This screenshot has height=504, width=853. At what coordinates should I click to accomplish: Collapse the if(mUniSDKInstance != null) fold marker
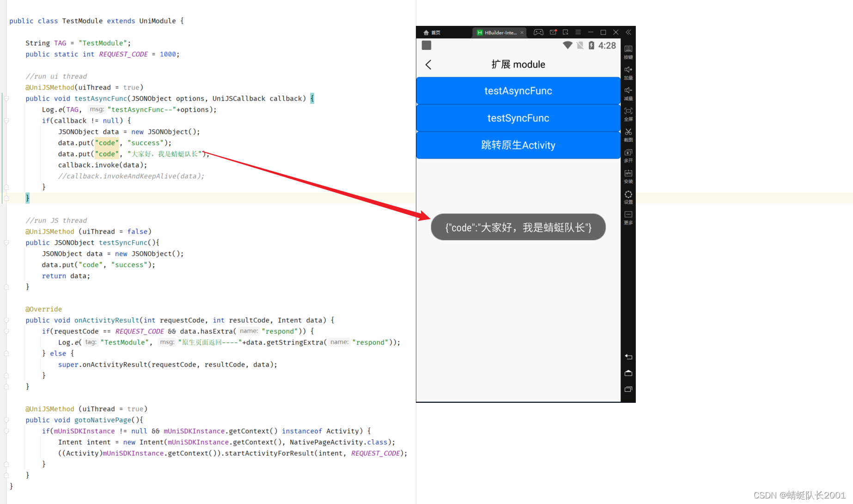6,431
